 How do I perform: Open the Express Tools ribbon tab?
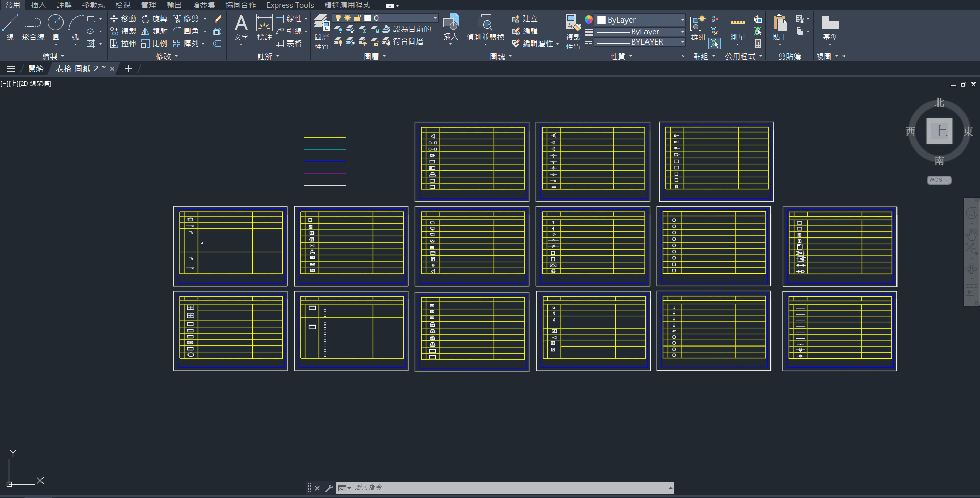(x=290, y=5)
